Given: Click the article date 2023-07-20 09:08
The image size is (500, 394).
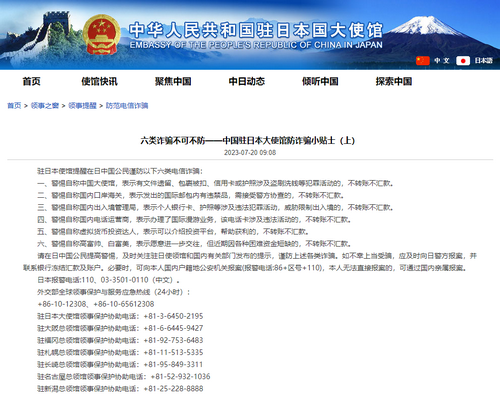Looking at the screenshot, I should [x=250, y=153].
